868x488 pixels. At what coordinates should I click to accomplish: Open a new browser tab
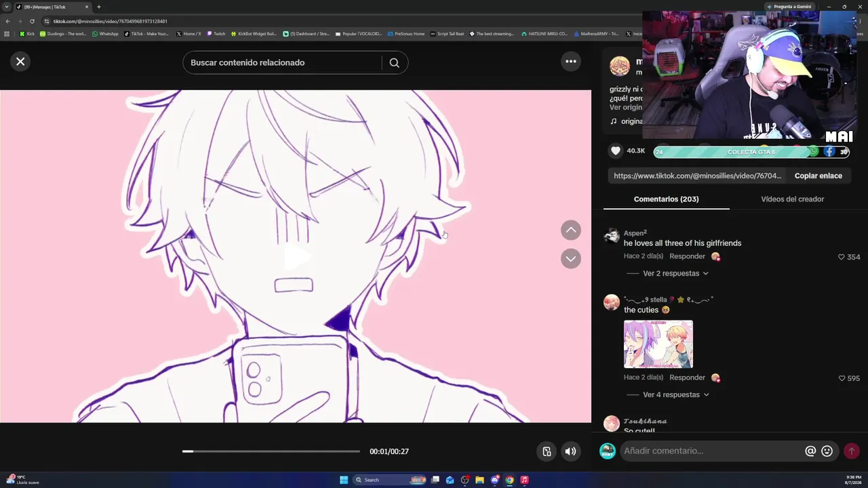point(99,7)
